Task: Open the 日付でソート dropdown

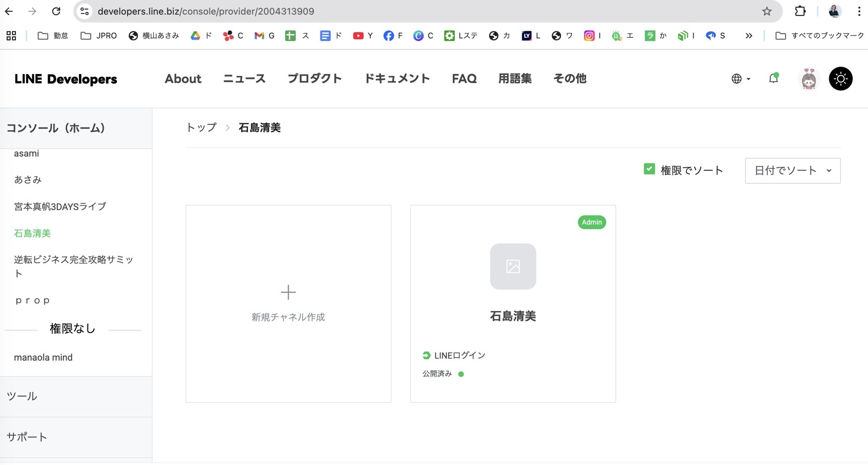Action: 793,170
